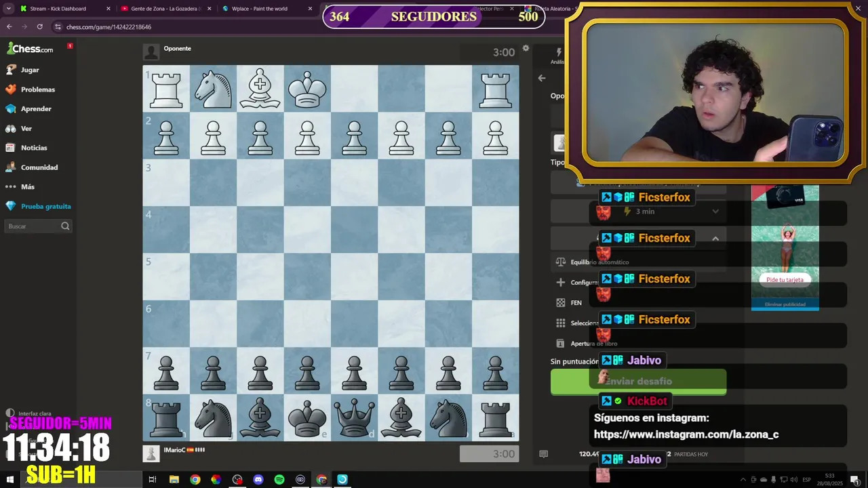The height and width of the screenshot is (488, 868).
Task: Select the black queen piece
Action: click(x=354, y=418)
